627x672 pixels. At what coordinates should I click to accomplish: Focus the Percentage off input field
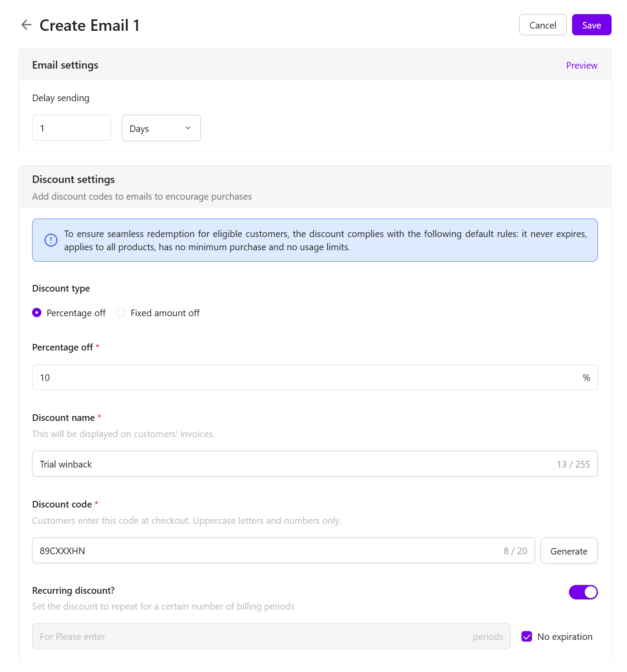308,377
